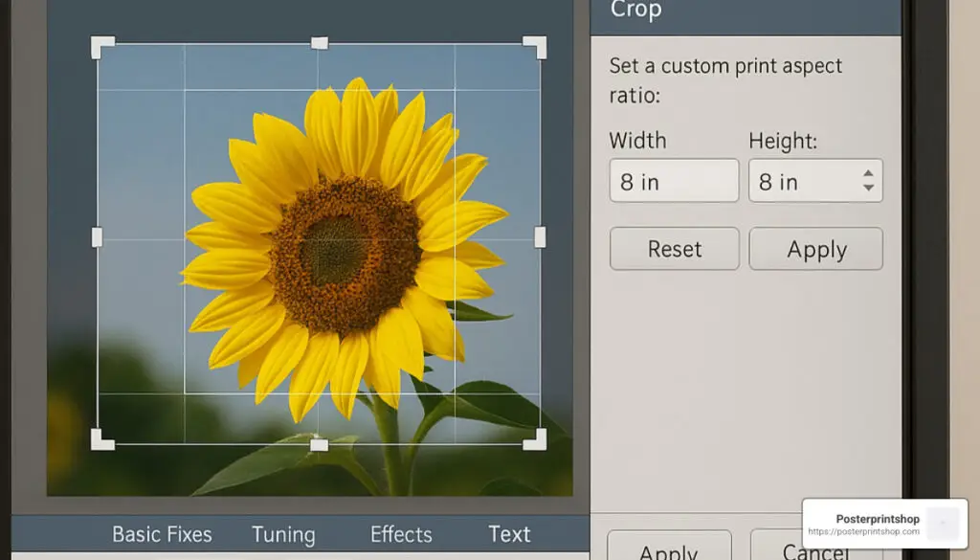Image resolution: width=980 pixels, height=560 pixels.
Task: Click the Width label
Action: (637, 141)
